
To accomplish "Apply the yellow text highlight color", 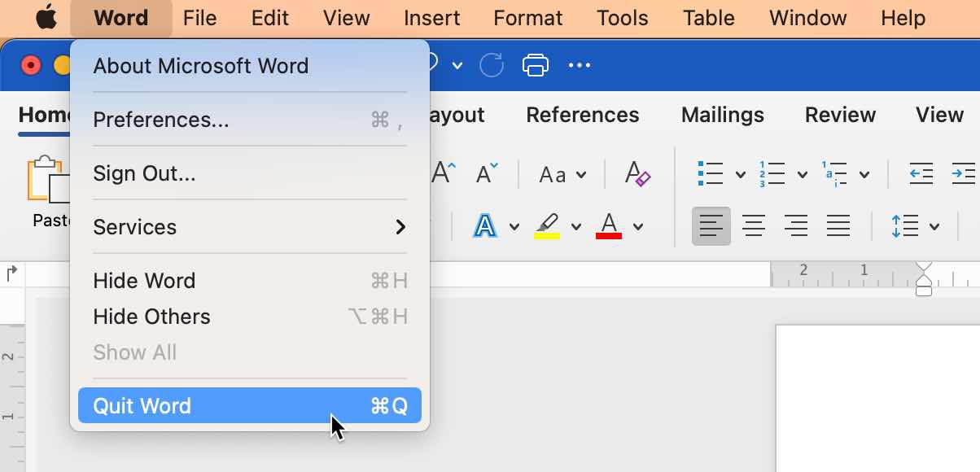I will coord(547,225).
